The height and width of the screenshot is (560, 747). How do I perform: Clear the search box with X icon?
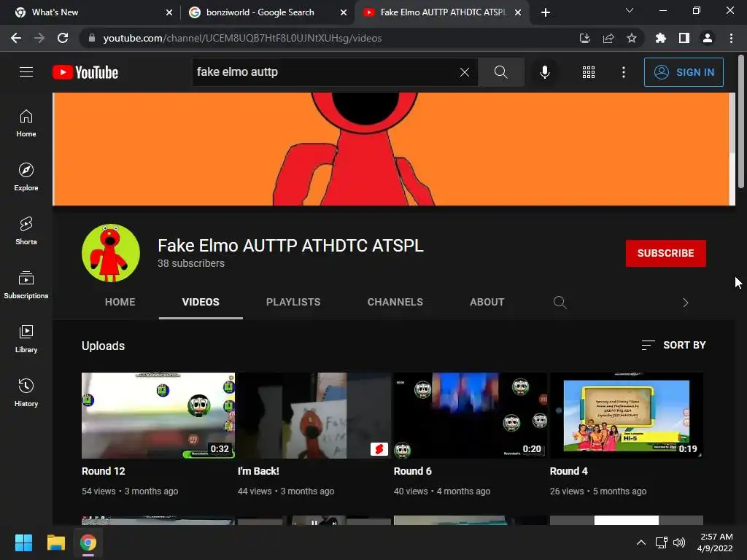click(465, 72)
